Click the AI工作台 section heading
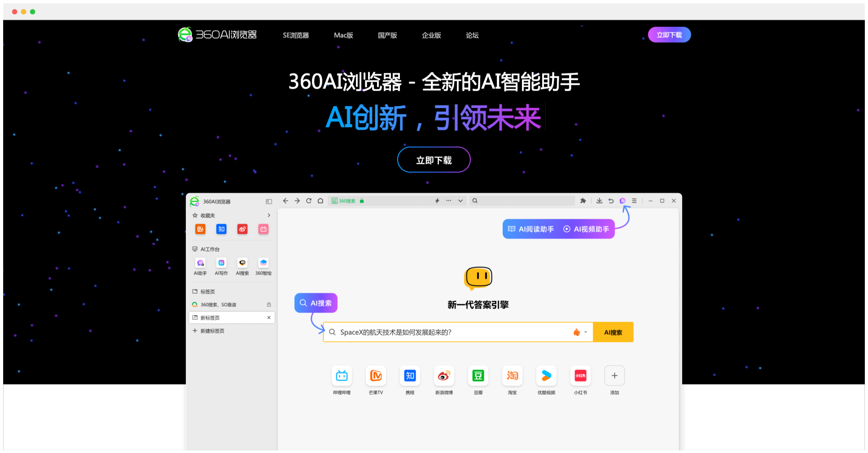The height and width of the screenshot is (453, 868). point(206,249)
